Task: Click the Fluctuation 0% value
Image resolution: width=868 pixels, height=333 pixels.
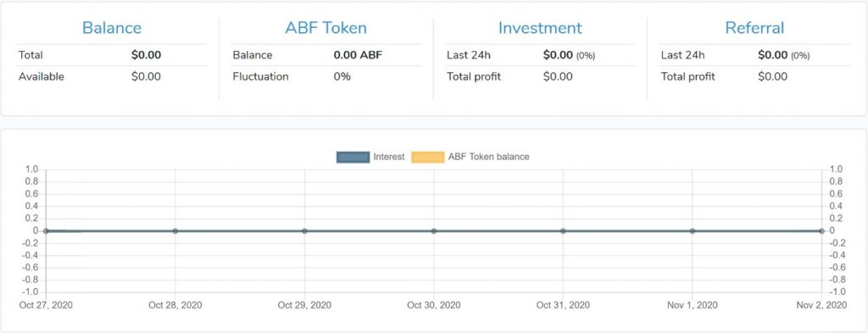Action: point(342,76)
